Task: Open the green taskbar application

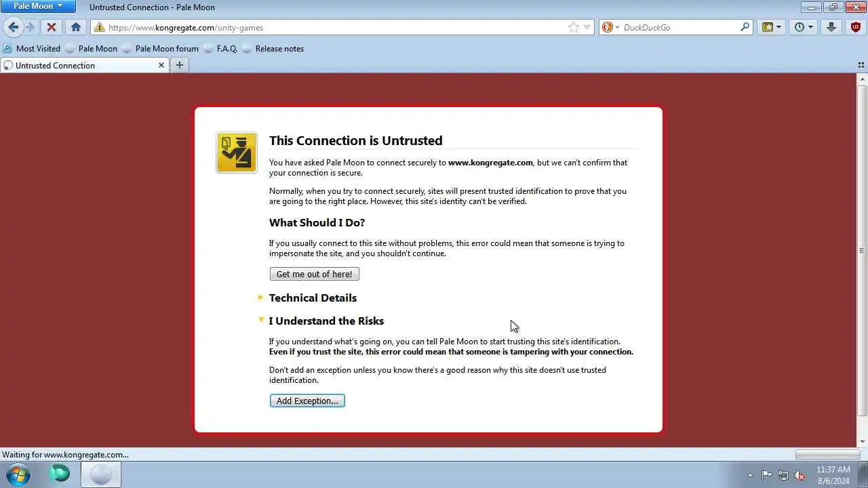Action: pyautogui.click(x=60, y=474)
